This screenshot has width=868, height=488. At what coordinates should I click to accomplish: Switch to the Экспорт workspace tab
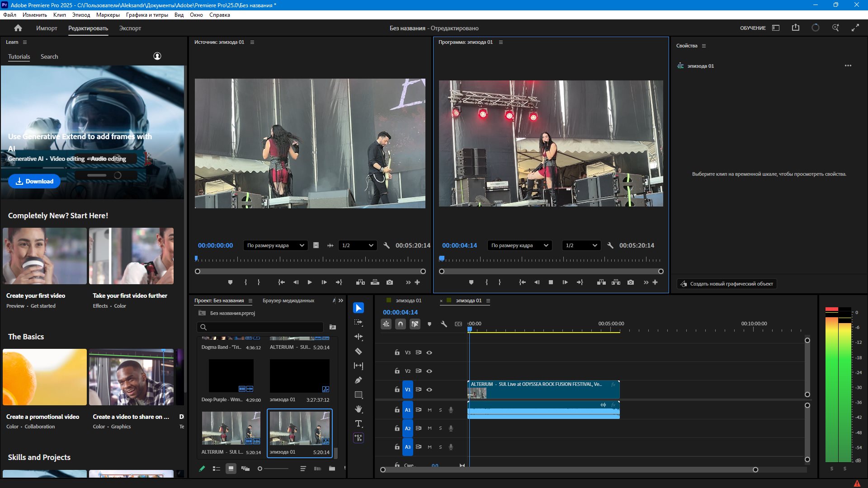[x=130, y=28]
